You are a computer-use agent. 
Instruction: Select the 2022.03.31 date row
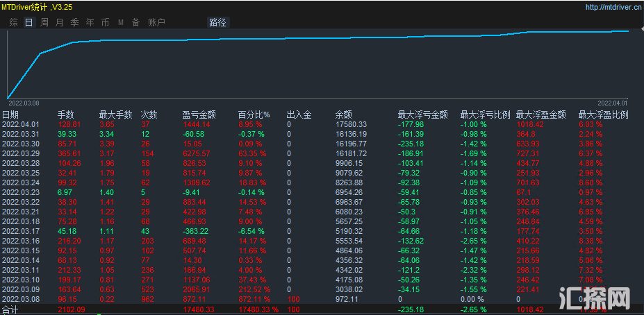point(21,134)
